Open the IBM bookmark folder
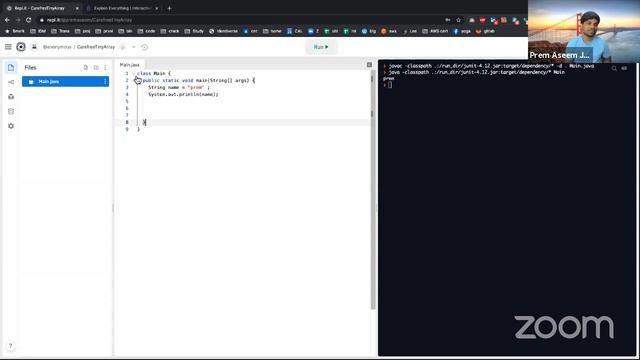Screen dimensions: 640x360 [38, 31]
